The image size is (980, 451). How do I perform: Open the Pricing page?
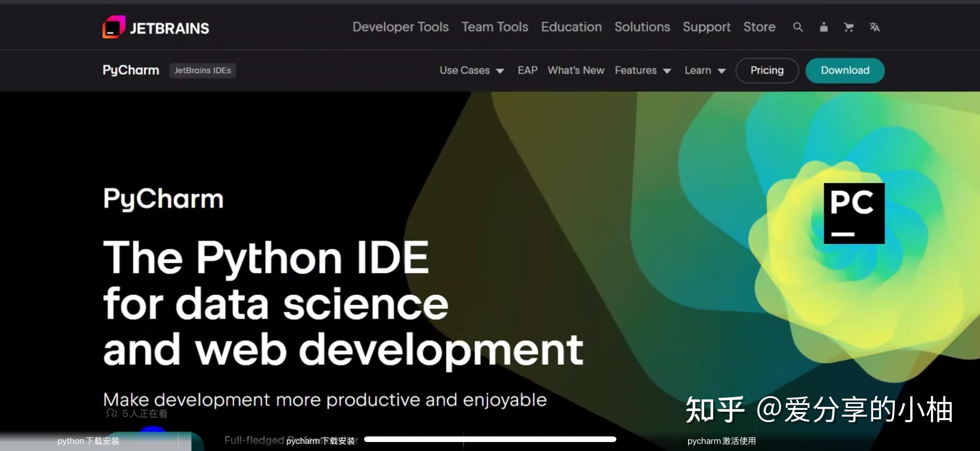[767, 70]
